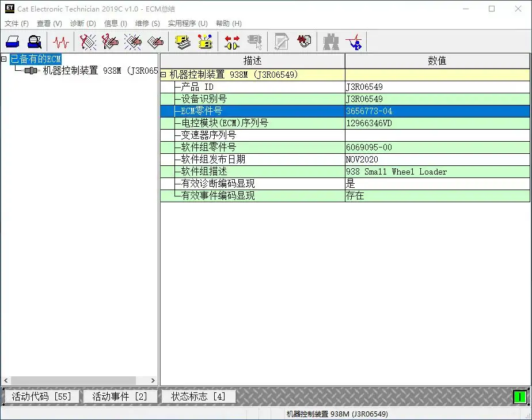
Task: Select the ECM零件号 row
Action: (345, 111)
